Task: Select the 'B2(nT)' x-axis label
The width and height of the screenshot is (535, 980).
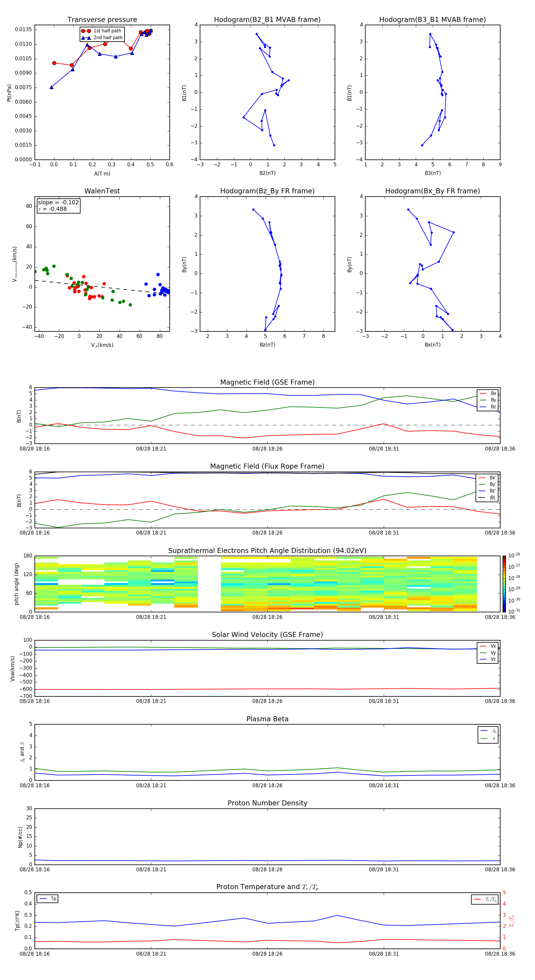Action: click(267, 173)
